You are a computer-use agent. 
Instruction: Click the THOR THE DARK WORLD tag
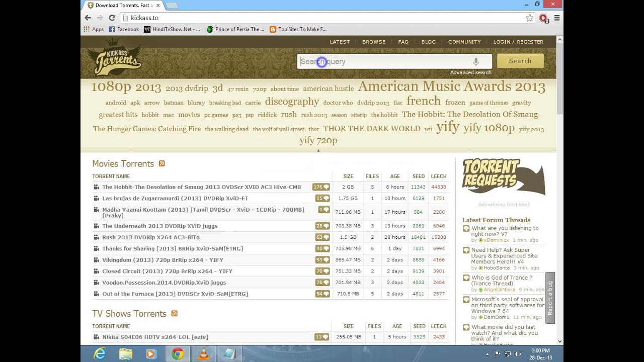371,128
